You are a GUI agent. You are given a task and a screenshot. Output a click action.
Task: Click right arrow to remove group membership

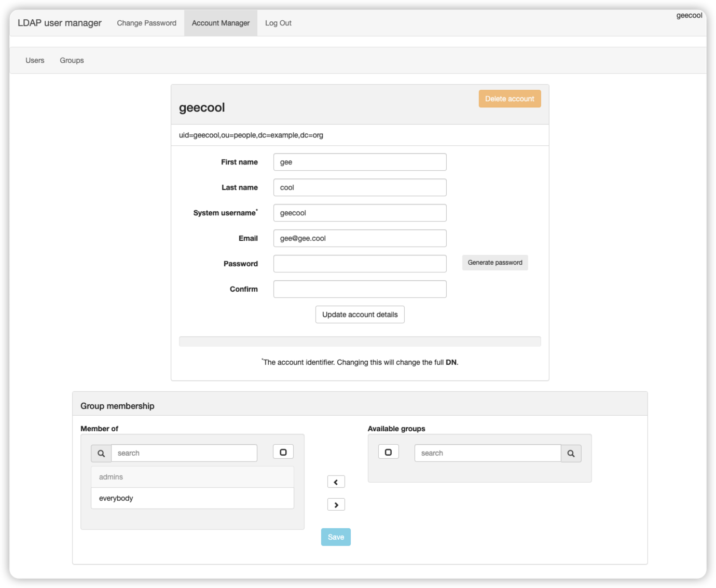pos(336,504)
